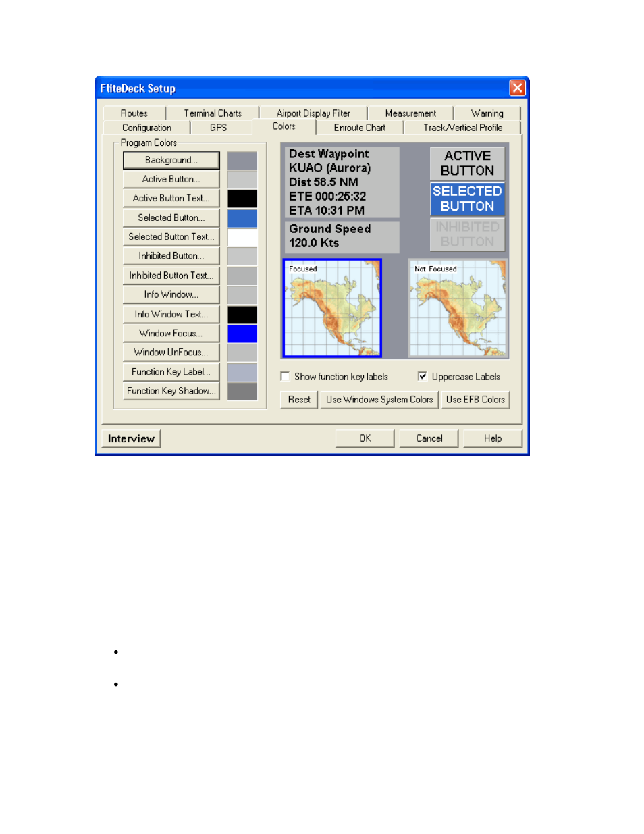Viewport: 644px width, 834px height.
Task: Click the Info Window Text black swatch
Action: click(242, 315)
